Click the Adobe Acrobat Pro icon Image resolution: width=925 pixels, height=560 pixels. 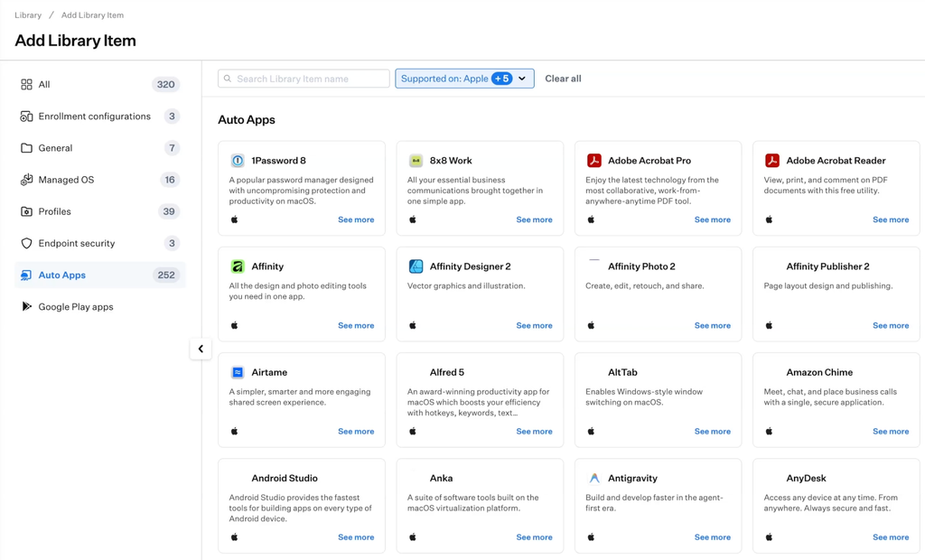594,161
